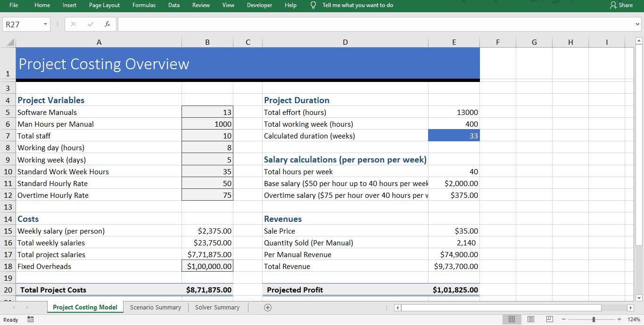Select the Solver Summary sheet tab

(x=217, y=307)
